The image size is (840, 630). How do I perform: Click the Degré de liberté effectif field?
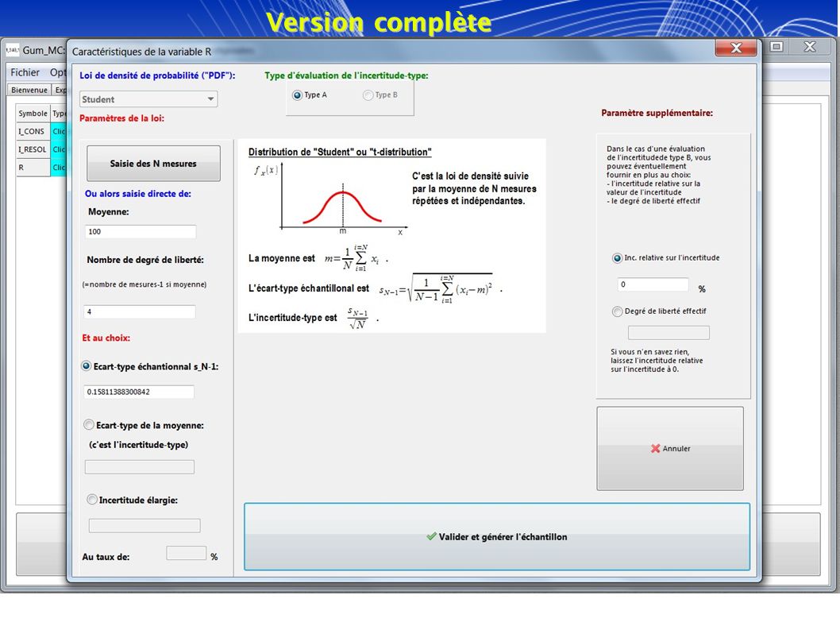669,333
